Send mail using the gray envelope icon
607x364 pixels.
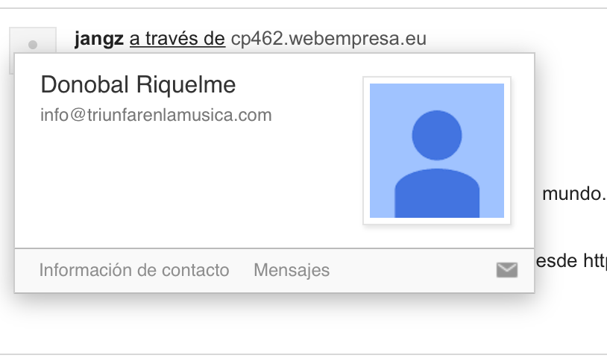pyautogui.click(x=507, y=270)
